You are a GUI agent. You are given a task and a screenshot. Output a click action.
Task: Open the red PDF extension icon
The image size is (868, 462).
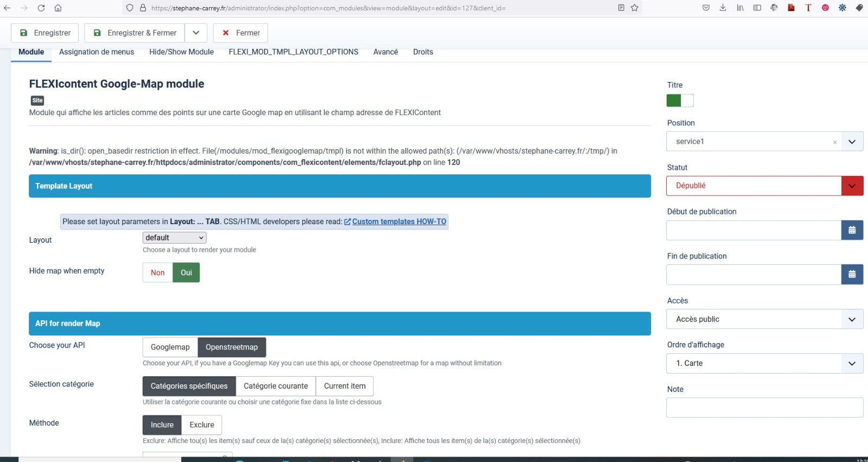[x=791, y=8]
